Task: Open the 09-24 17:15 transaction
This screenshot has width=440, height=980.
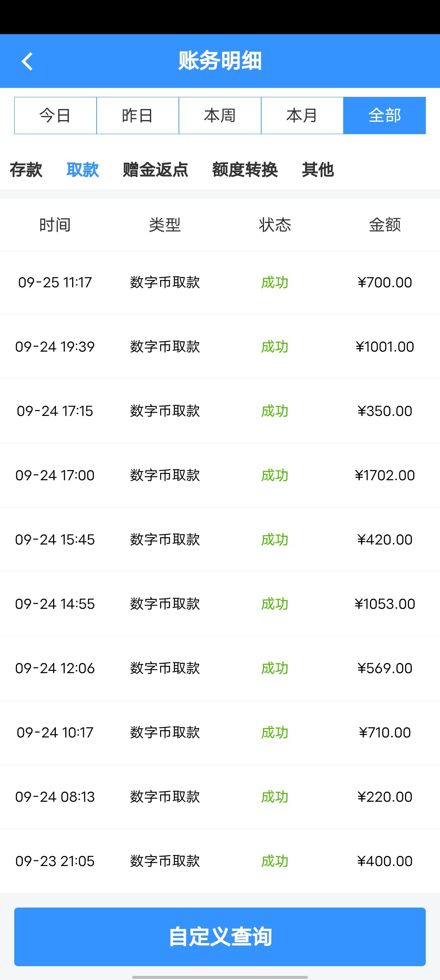Action: pyautogui.click(x=220, y=411)
